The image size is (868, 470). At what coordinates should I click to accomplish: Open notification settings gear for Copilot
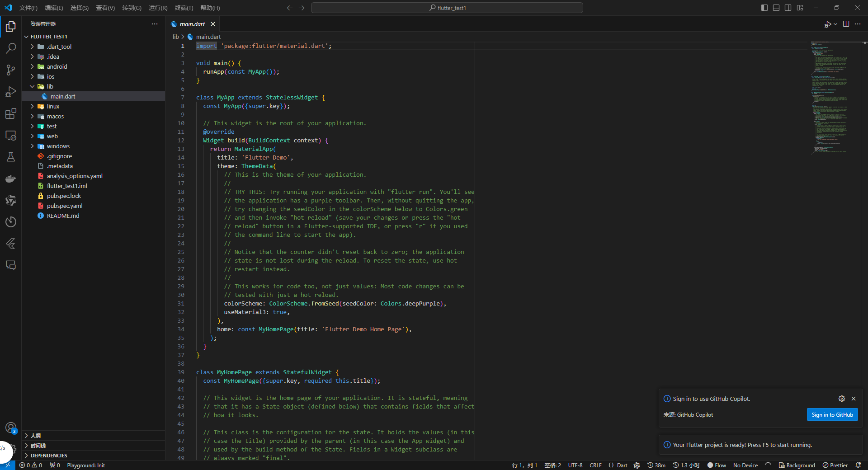(x=841, y=399)
